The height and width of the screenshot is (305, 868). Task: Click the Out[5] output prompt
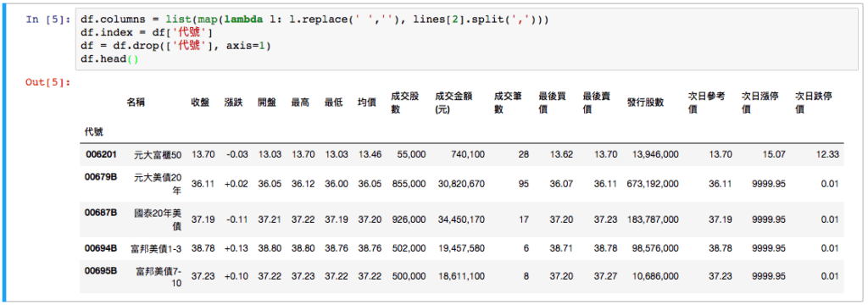pos(48,82)
